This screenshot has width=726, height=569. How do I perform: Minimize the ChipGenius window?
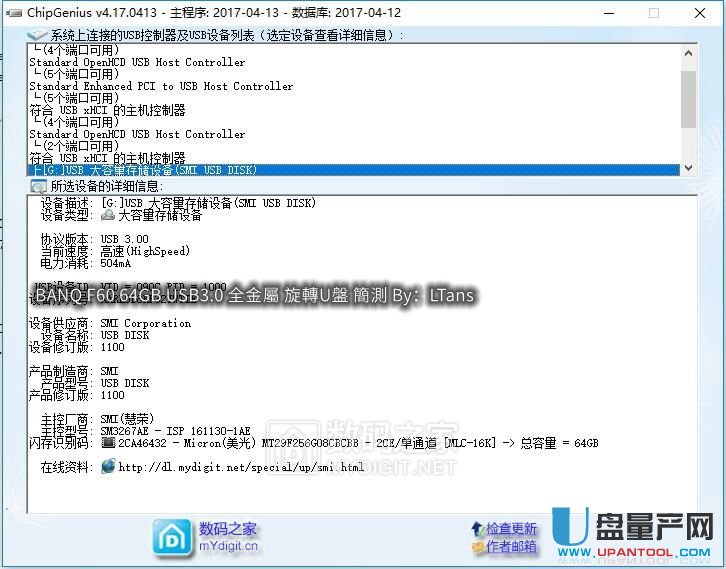click(x=609, y=13)
